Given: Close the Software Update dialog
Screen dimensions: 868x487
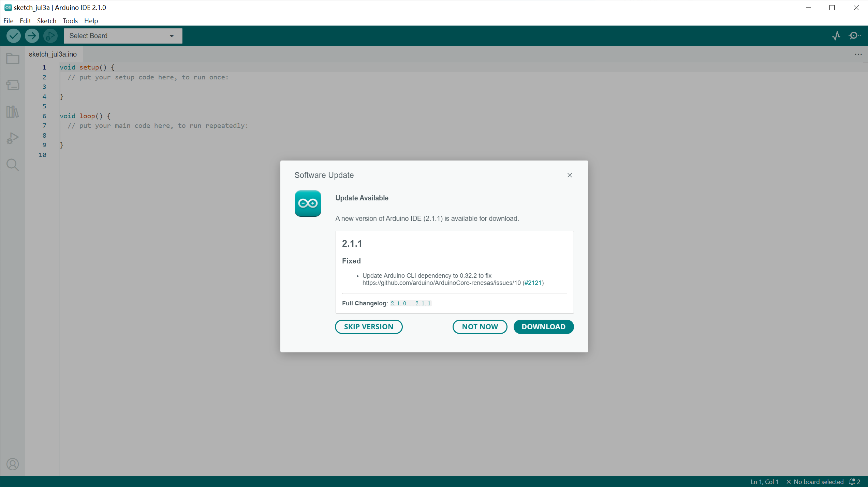Looking at the screenshot, I should coord(570,175).
